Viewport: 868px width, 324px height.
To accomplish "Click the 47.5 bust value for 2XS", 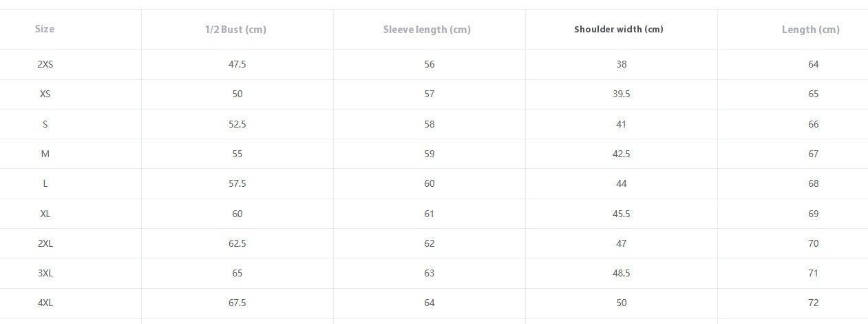I will [237, 64].
